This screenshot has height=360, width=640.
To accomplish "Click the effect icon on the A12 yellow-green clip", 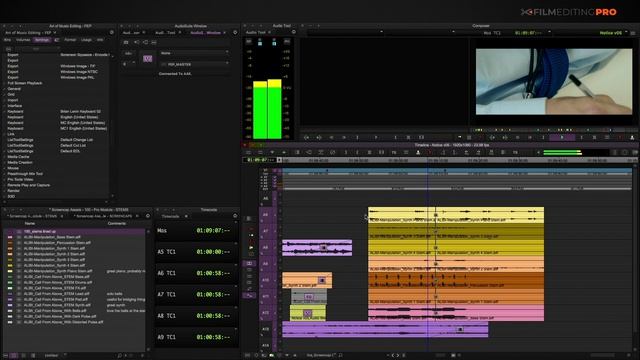I will [307, 313].
